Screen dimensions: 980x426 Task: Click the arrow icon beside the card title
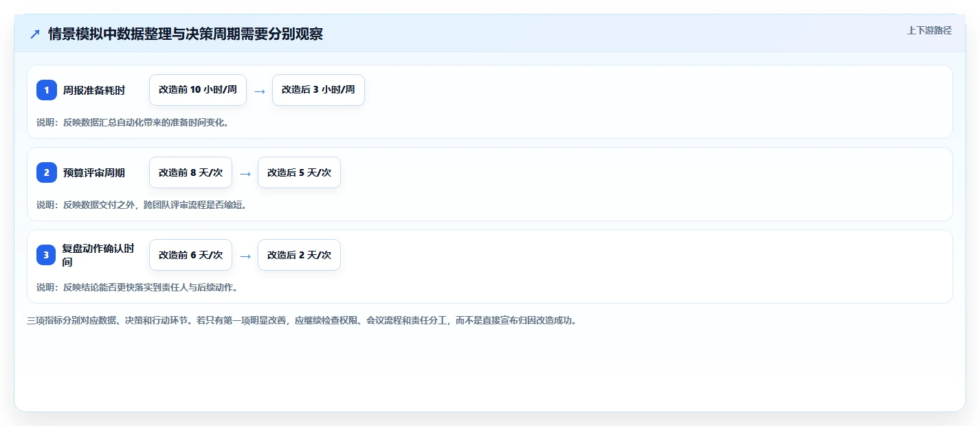point(35,34)
